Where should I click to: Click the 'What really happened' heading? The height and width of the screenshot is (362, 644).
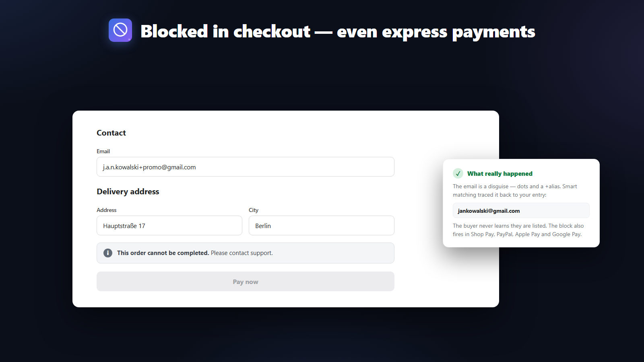tap(500, 174)
